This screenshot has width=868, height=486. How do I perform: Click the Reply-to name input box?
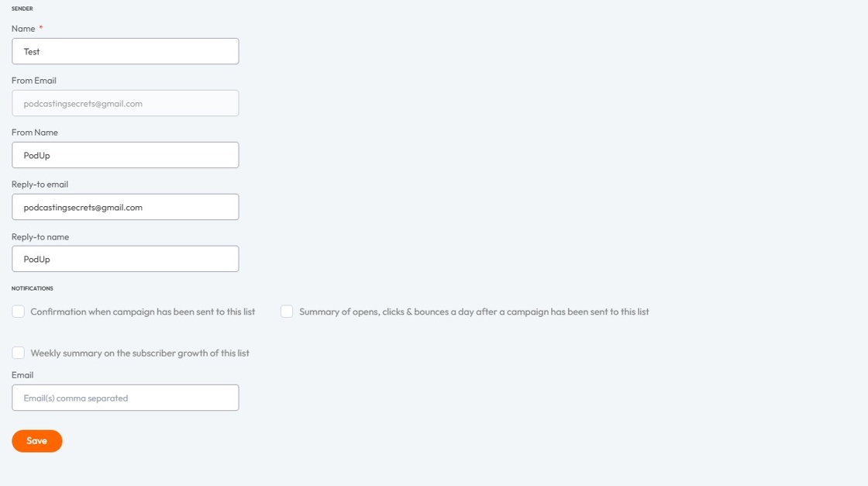tap(125, 258)
